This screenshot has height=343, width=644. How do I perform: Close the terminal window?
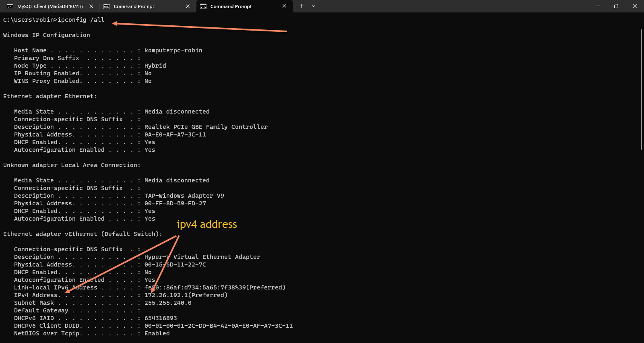pyautogui.click(x=635, y=6)
